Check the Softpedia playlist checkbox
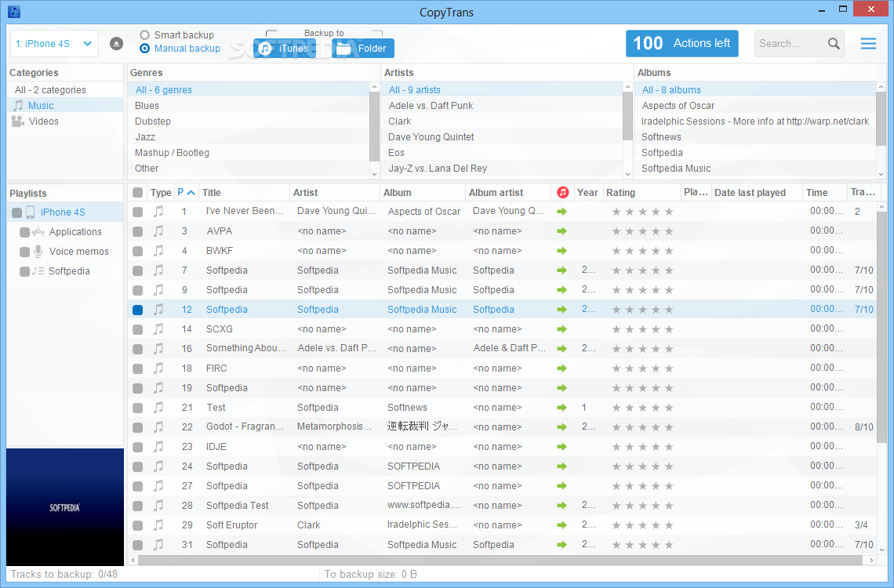This screenshot has height=588, width=894. pyautogui.click(x=24, y=272)
